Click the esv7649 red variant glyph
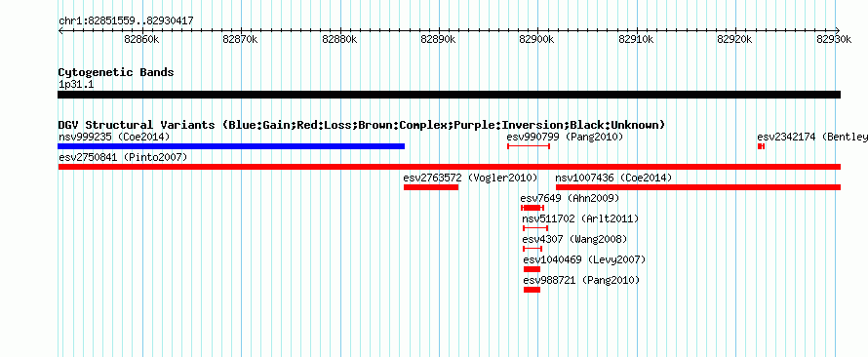 [533, 208]
